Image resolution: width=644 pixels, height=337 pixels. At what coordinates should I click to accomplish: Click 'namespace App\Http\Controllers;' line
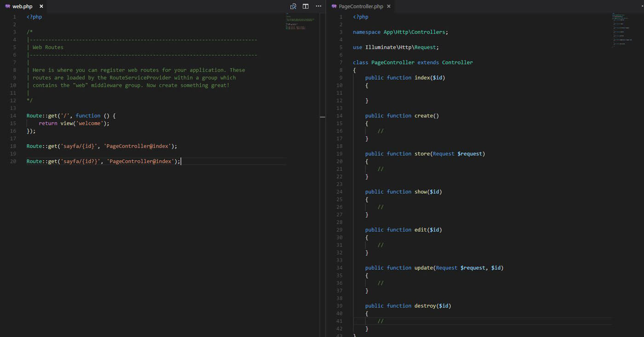tap(400, 32)
